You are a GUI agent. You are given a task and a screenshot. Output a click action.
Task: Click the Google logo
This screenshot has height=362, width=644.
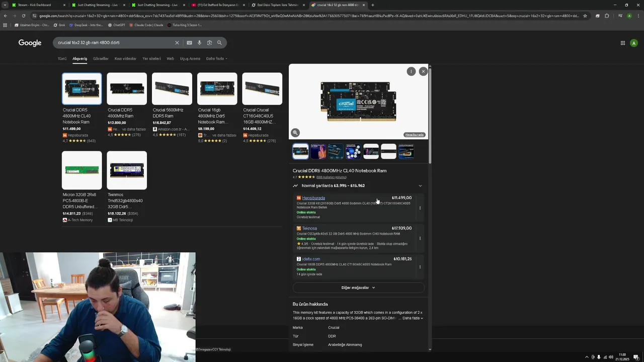(x=30, y=43)
